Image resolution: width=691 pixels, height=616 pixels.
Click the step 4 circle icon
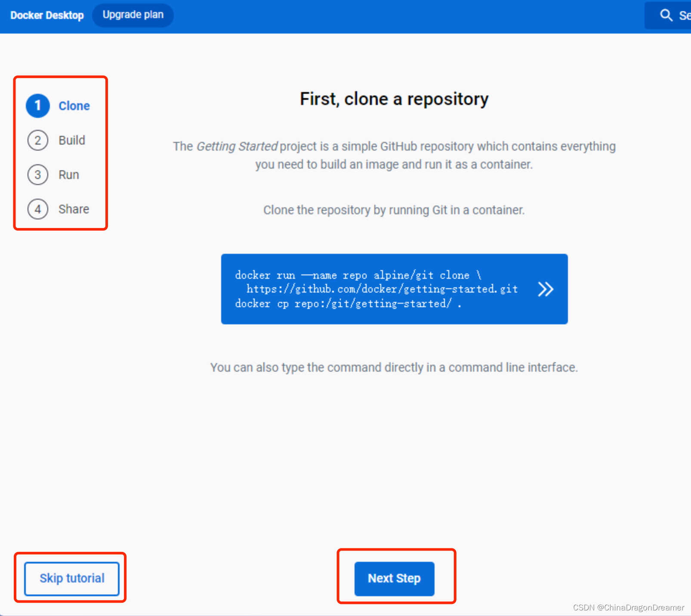coord(38,209)
